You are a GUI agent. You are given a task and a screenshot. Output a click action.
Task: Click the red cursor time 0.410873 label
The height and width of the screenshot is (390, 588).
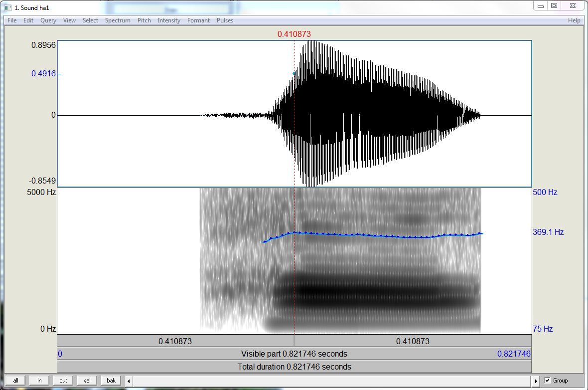[x=294, y=34]
